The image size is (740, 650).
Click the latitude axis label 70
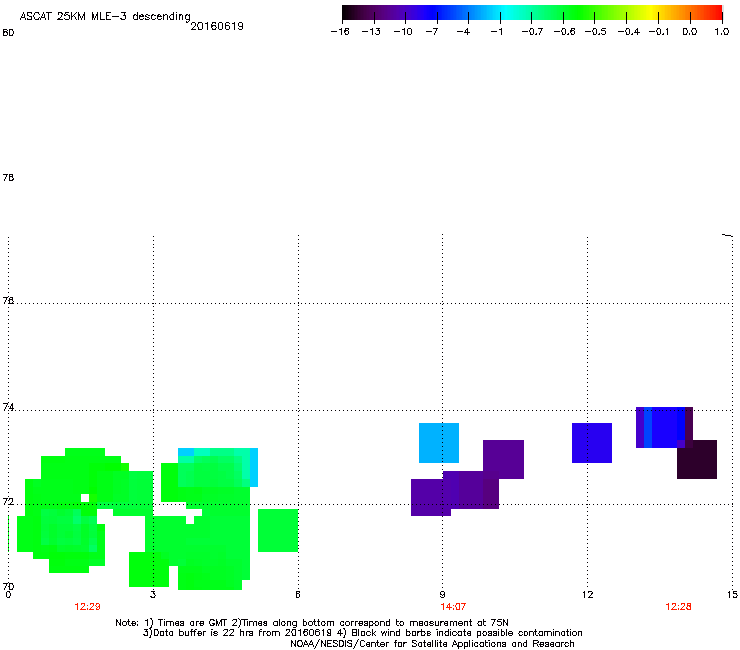pyautogui.click(x=8, y=586)
